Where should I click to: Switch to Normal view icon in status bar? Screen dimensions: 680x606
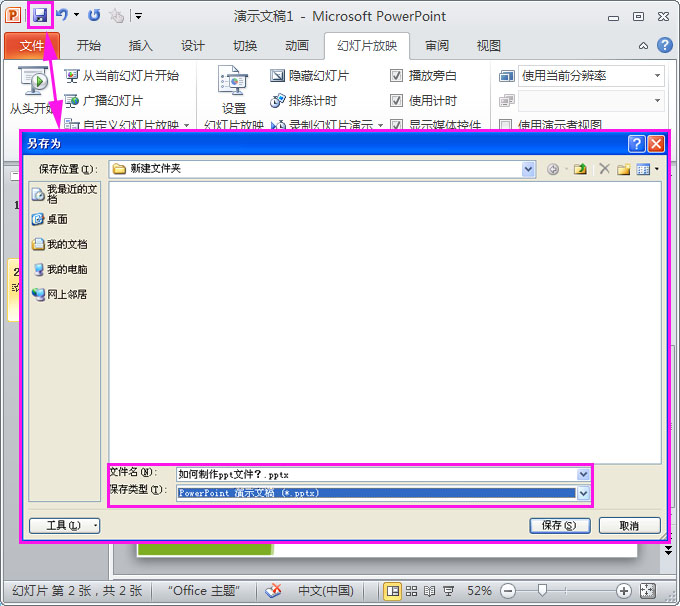coord(392,591)
